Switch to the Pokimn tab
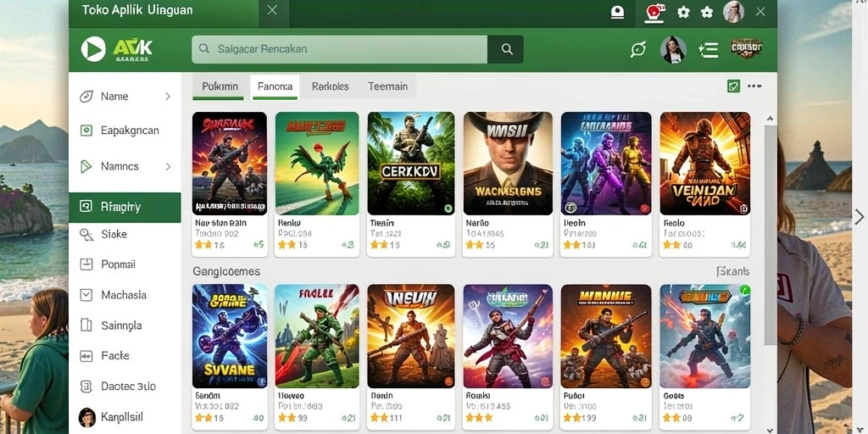The width and height of the screenshot is (868, 434). tap(220, 87)
